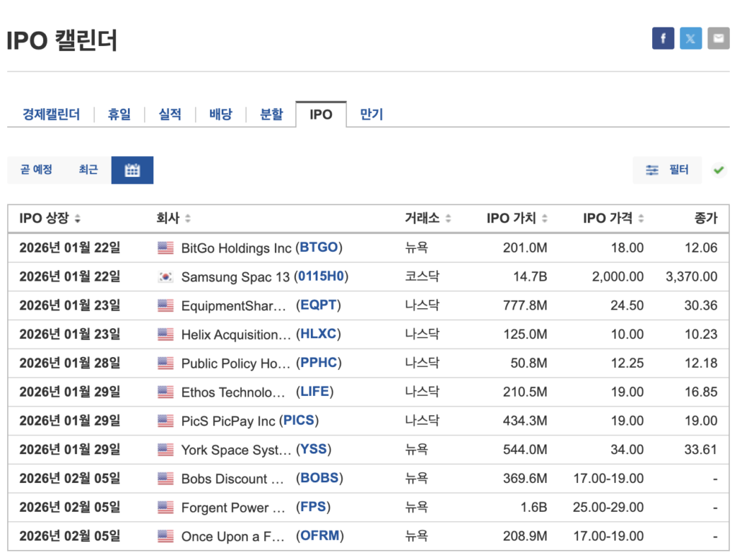Screen dimensions: 737x560
Task: Click the PICS ticker symbol link
Action: 299,421
